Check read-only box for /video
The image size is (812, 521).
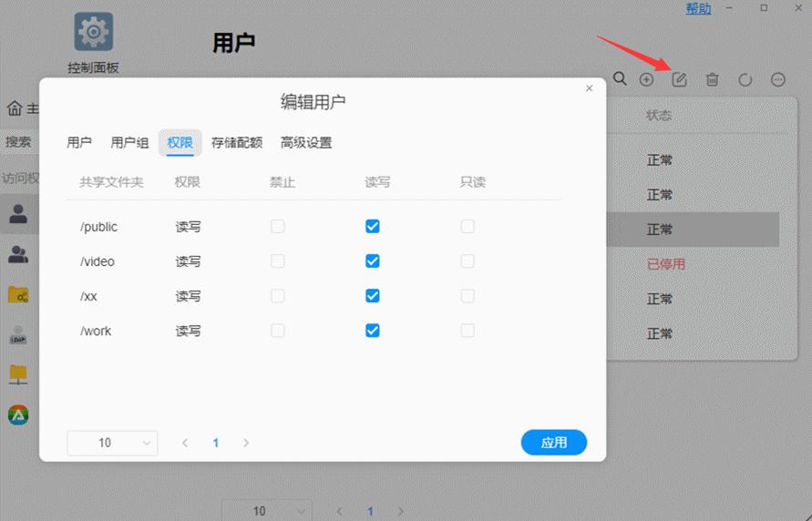[x=468, y=260]
